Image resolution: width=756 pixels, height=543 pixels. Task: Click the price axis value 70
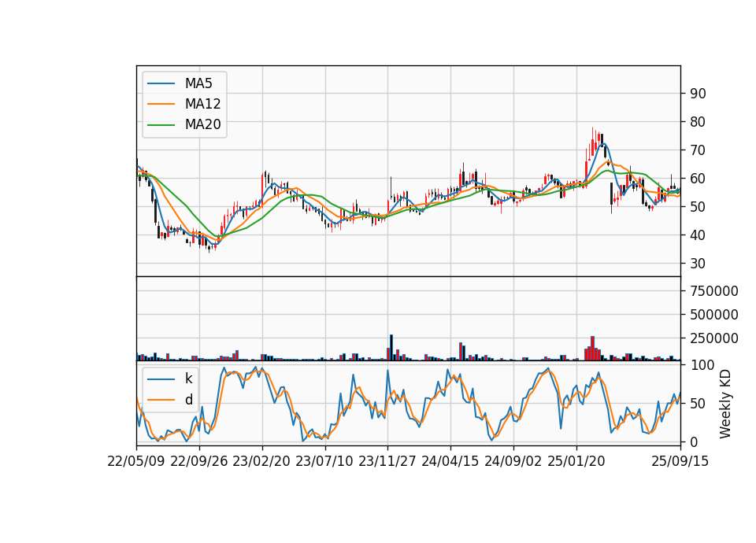pyautogui.click(x=698, y=150)
